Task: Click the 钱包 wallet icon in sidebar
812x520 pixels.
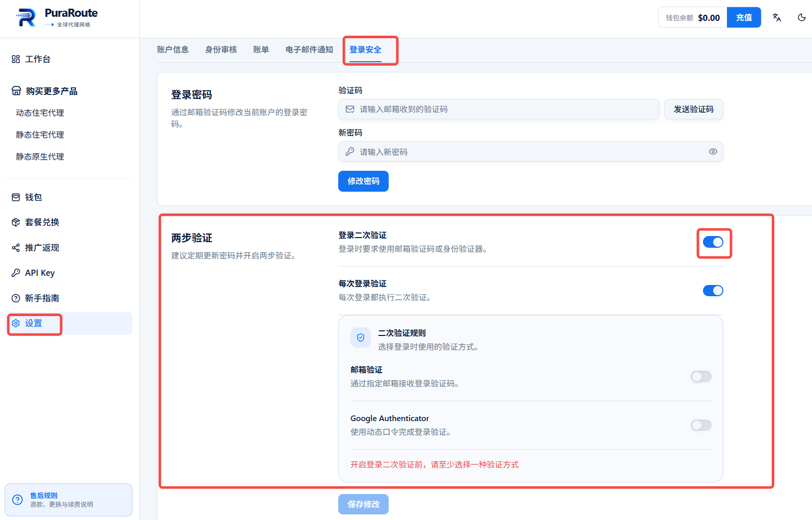Action: tap(16, 197)
